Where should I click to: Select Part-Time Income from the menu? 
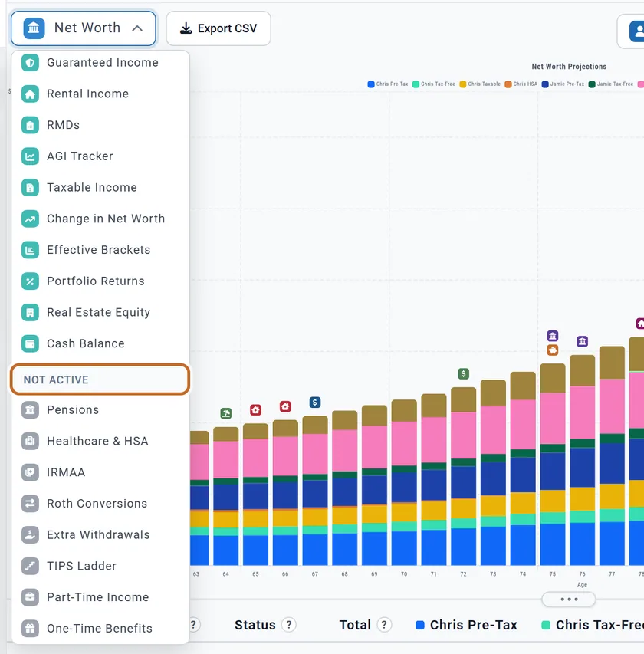[100, 597]
